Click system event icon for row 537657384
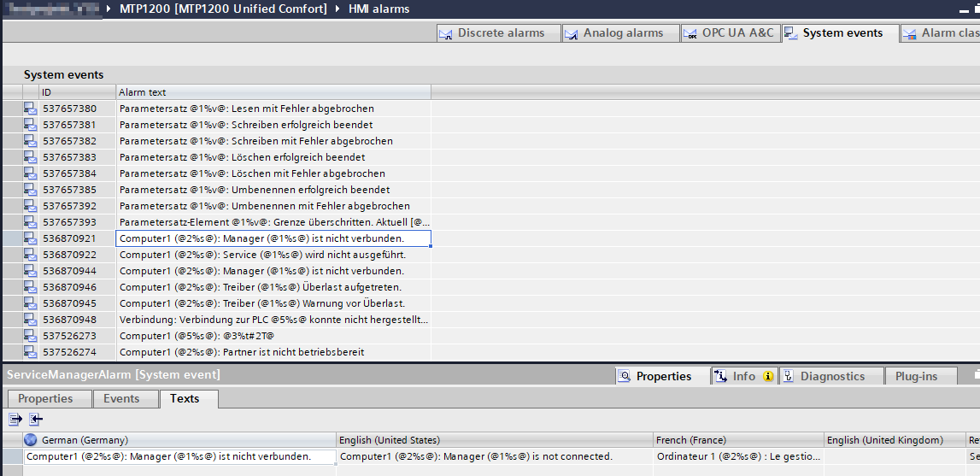 click(30, 173)
